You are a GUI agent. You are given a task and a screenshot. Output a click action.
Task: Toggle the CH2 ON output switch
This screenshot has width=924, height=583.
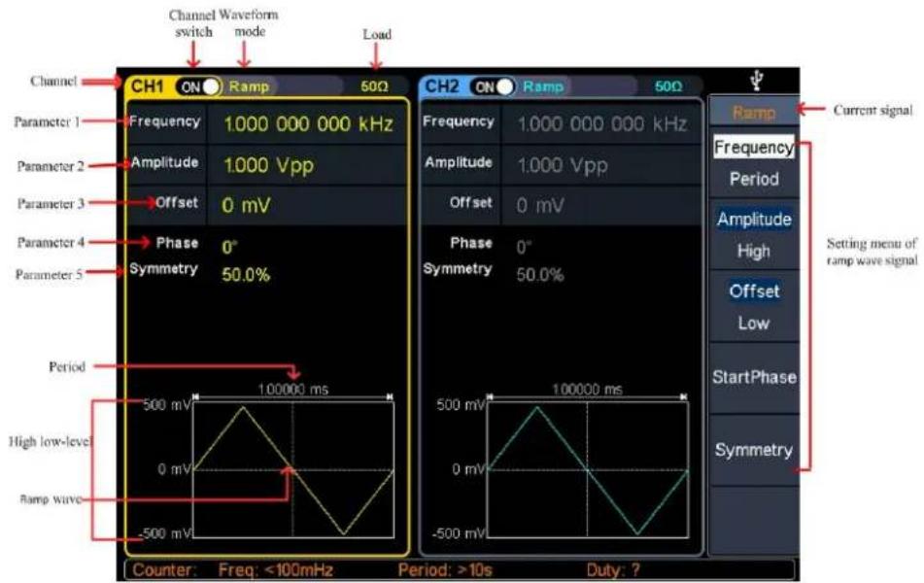[x=492, y=87]
